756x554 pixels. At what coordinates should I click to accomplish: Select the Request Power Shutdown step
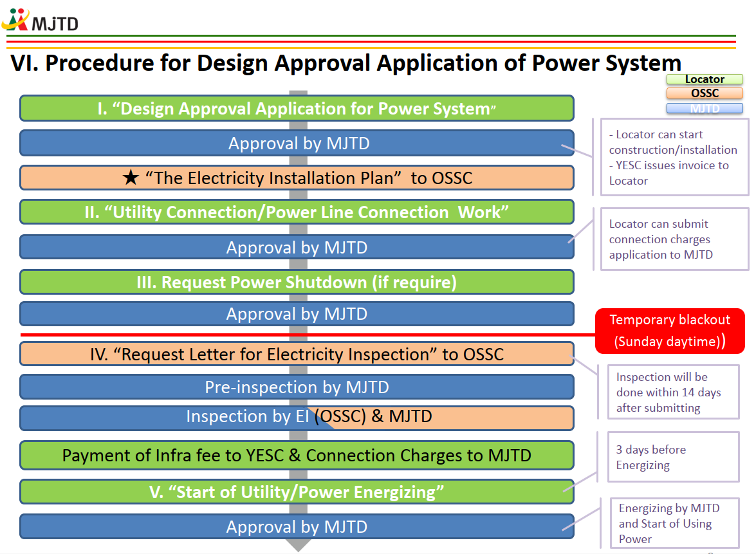pos(297,282)
